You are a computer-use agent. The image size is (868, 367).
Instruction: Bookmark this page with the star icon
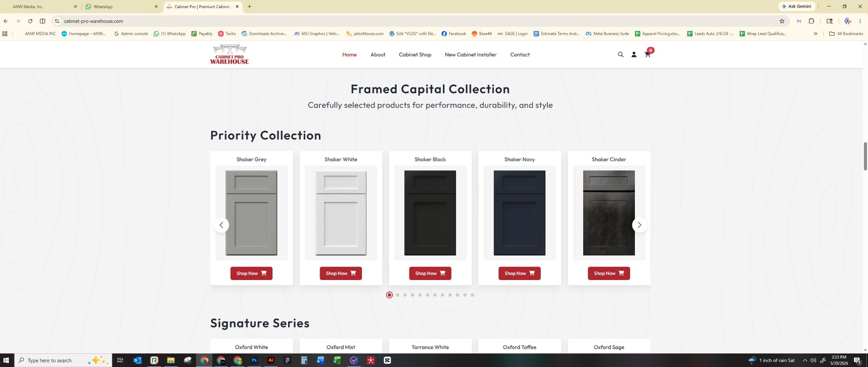coord(782,21)
